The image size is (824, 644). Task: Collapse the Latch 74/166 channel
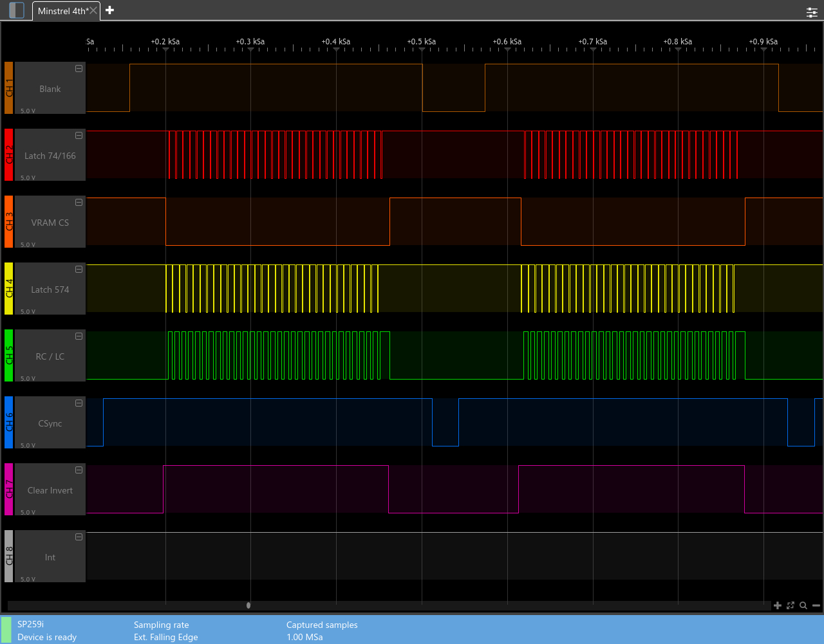pyautogui.click(x=79, y=136)
